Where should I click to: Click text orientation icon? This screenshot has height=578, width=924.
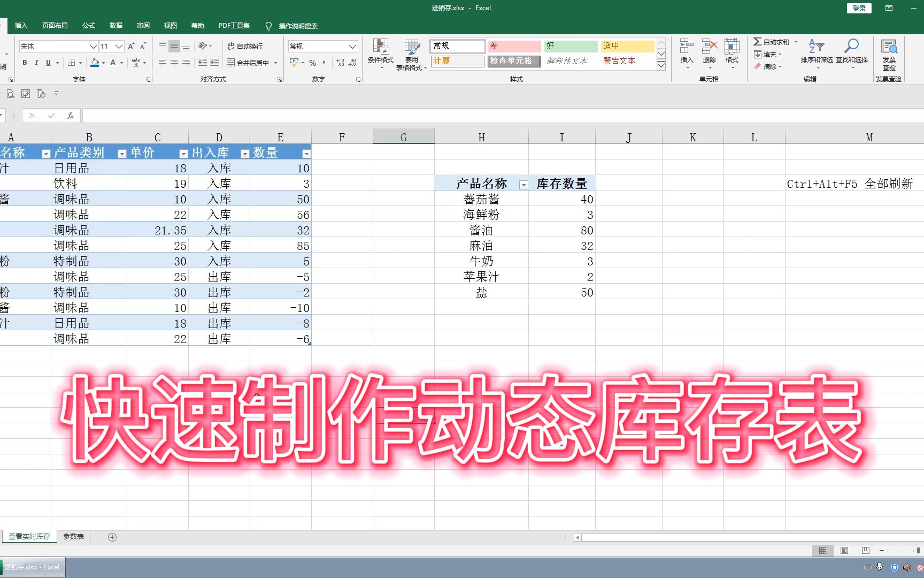click(x=203, y=47)
